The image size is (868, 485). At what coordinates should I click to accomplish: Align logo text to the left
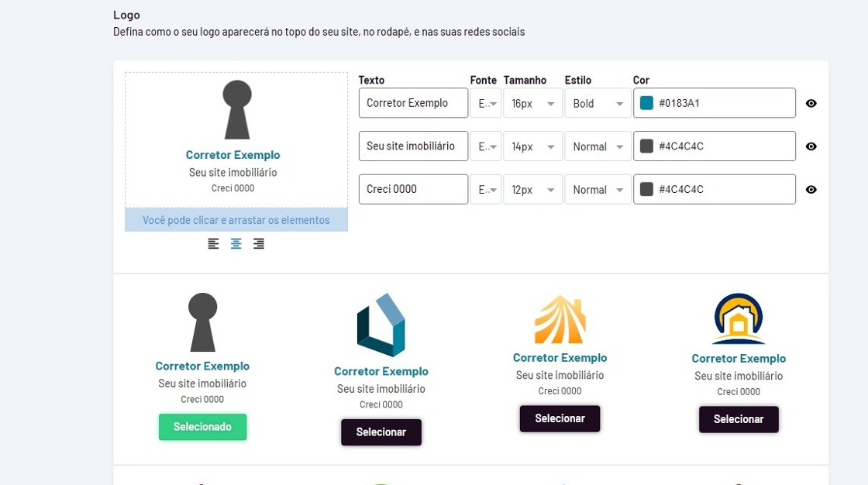213,244
